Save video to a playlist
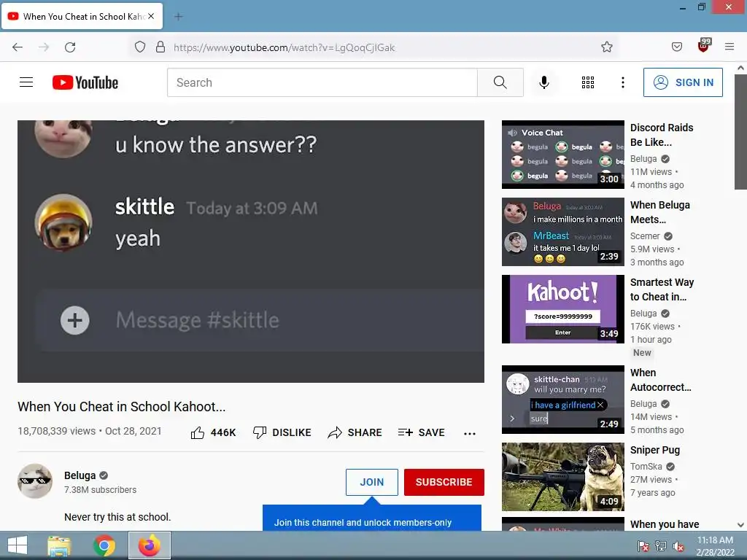The image size is (747, 560). [x=421, y=432]
